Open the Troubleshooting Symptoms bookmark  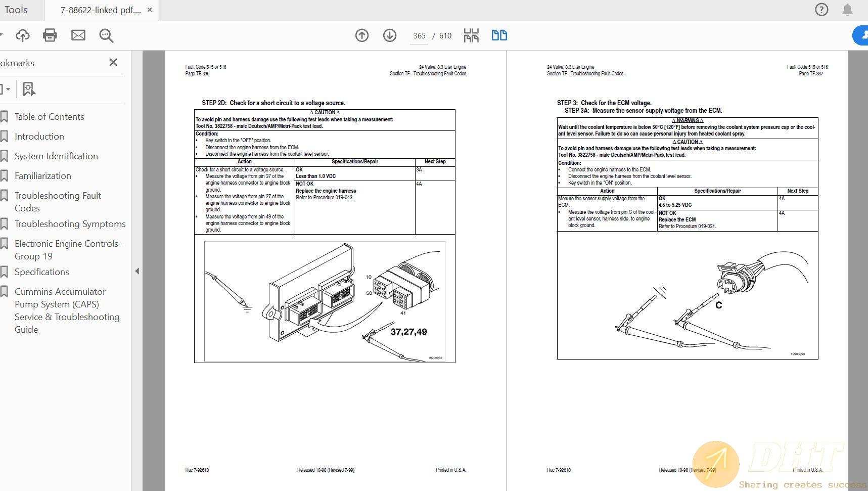70,224
